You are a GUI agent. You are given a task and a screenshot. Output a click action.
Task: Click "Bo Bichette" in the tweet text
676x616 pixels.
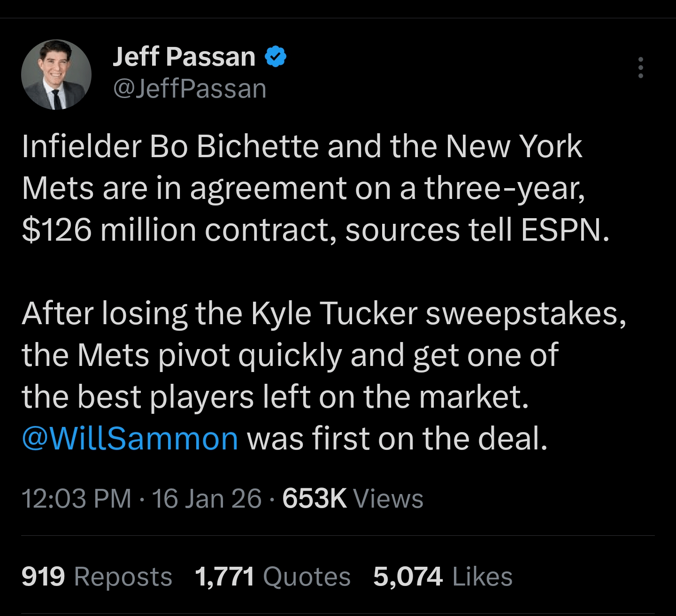(x=234, y=146)
